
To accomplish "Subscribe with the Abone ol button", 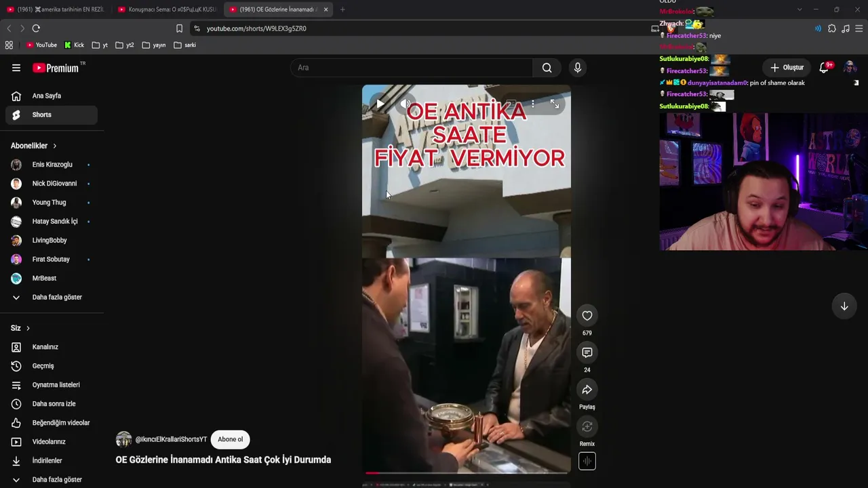I will point(230,439).
